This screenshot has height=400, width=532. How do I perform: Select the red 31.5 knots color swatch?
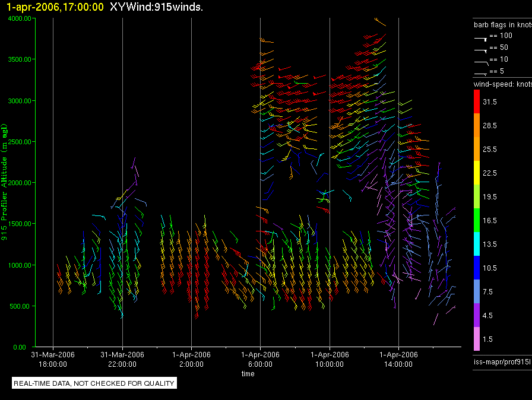(x=477, y=101)
